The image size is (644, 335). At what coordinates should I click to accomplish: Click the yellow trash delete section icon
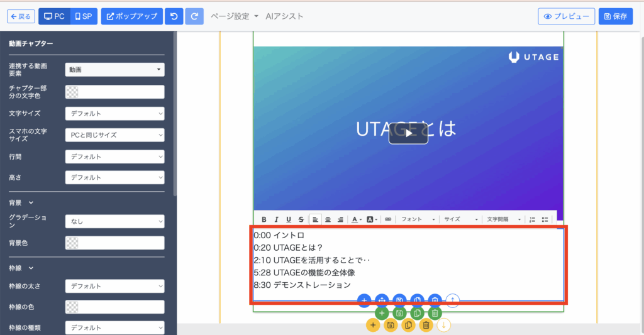tap(426, 326)
